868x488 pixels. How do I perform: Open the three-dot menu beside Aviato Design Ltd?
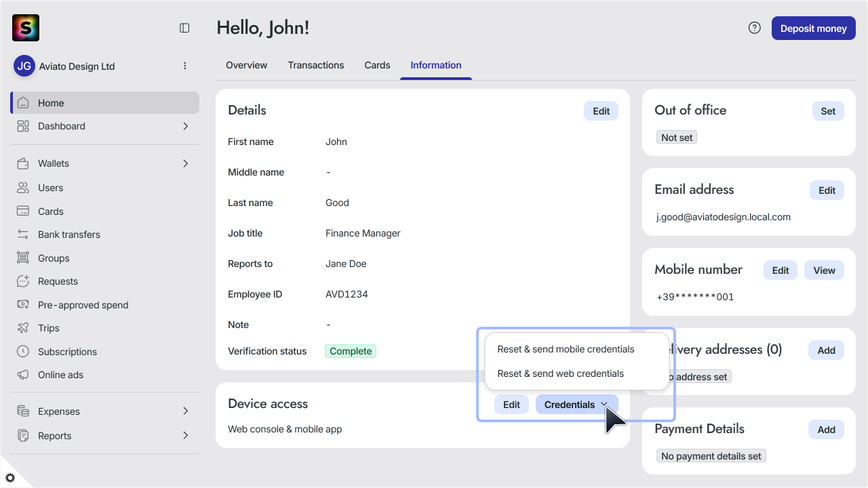(x=185, y=66)
